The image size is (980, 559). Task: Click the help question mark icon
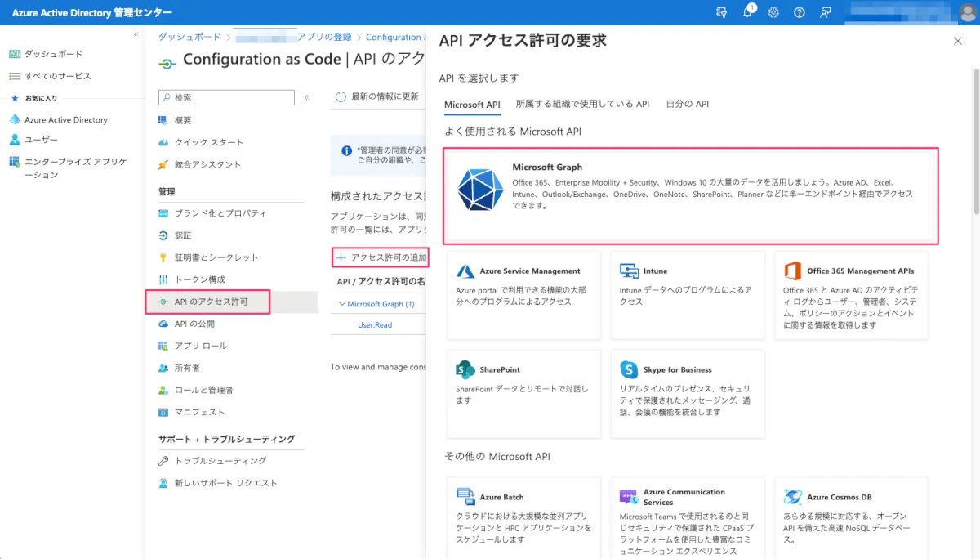(800, 12)
